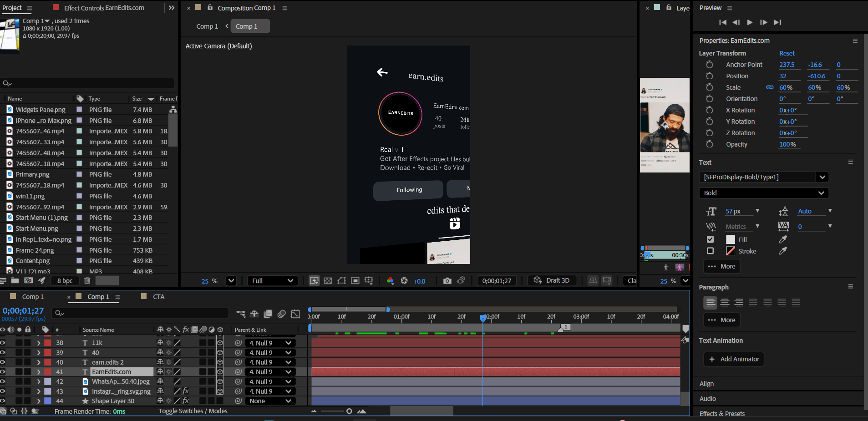This screenshot has width=868, height=421.
Task: Click the fill color eyedropper
Action: pyautogui.click(x=783, y=239)
